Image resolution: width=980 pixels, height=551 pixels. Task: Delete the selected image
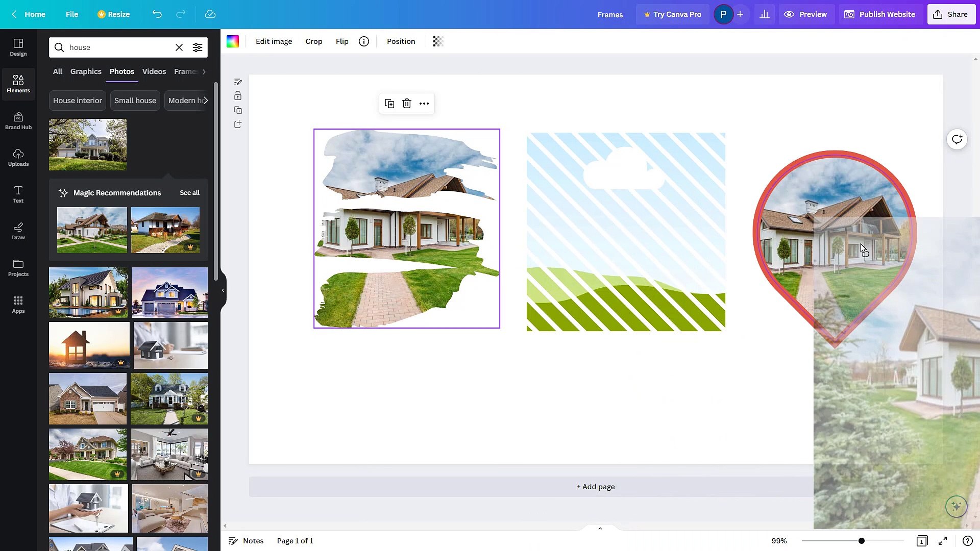pyautogui.click(x=406, y=104)
